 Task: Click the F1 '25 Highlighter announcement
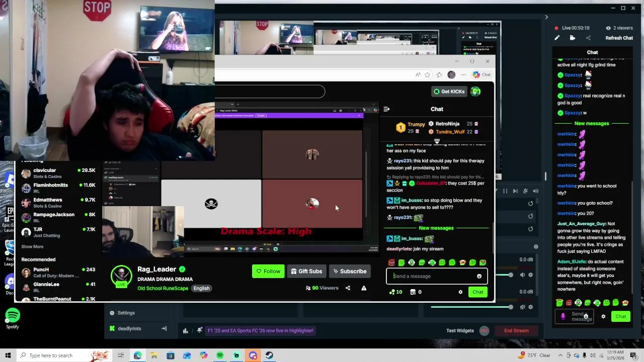point(260,330)
